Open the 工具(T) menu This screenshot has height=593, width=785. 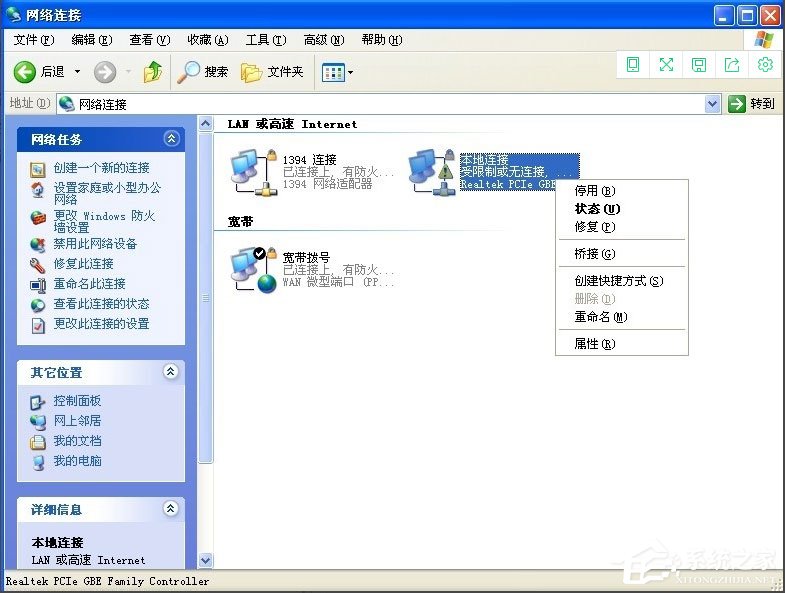266,40
